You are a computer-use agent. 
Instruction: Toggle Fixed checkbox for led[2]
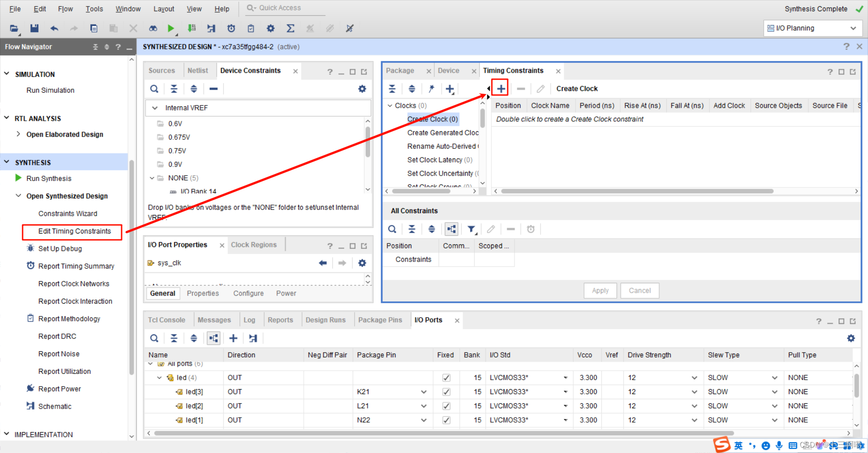[446, 406]
